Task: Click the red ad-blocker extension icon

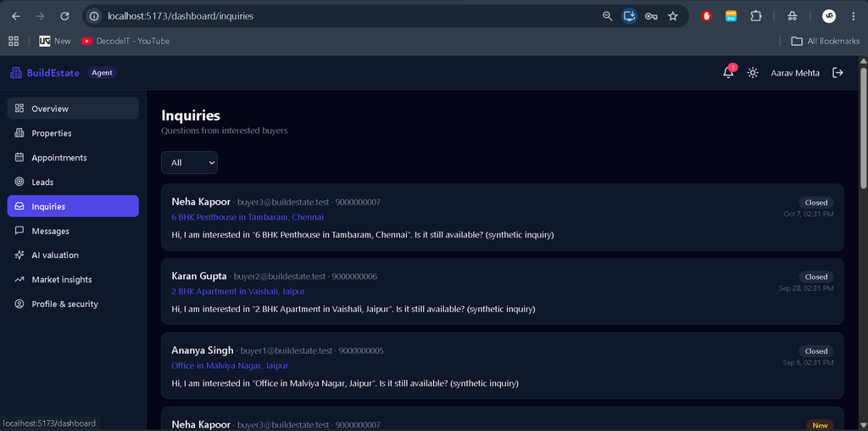Action: [x=706, y=16]
